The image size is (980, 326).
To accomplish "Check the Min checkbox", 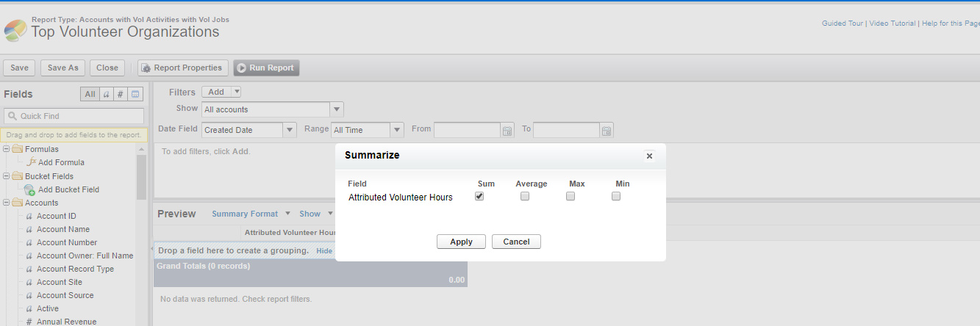I will (616, 196).
